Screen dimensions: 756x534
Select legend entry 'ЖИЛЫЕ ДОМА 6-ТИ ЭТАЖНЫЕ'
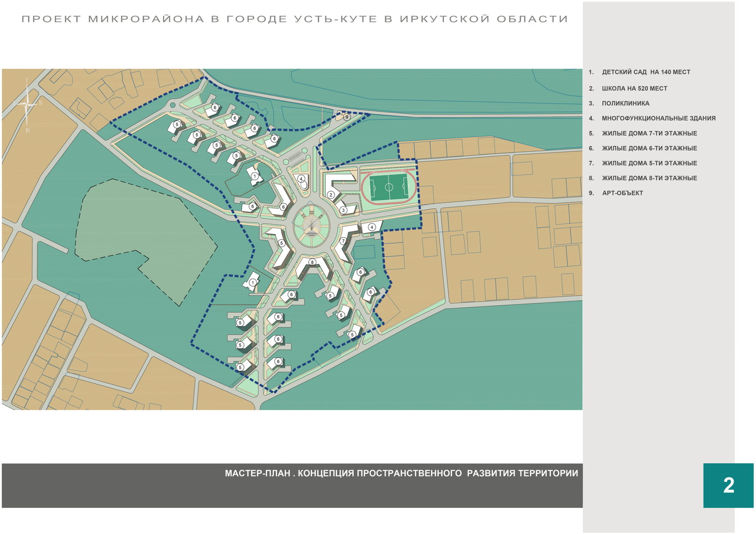tap(649, 148)
